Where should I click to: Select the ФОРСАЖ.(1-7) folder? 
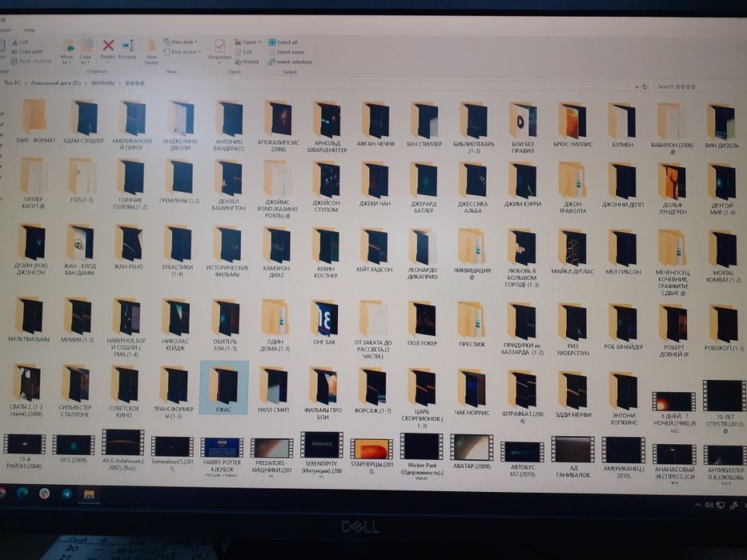[372, 390]
